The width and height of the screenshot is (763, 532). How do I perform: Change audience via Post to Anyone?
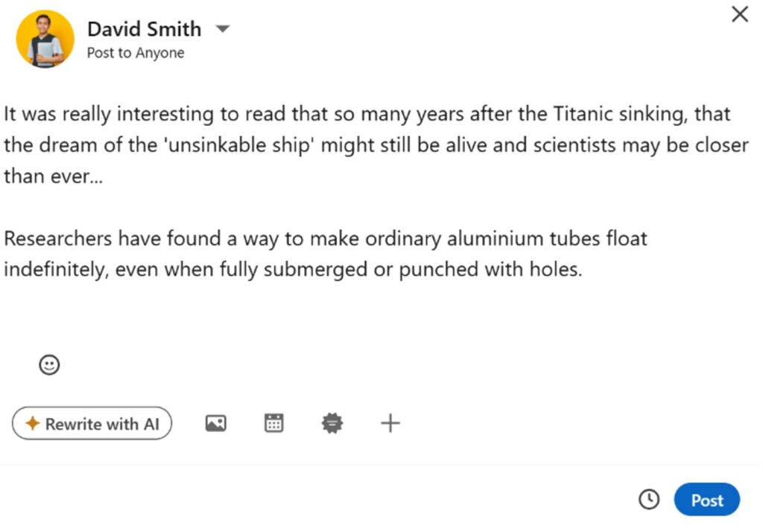136,53
